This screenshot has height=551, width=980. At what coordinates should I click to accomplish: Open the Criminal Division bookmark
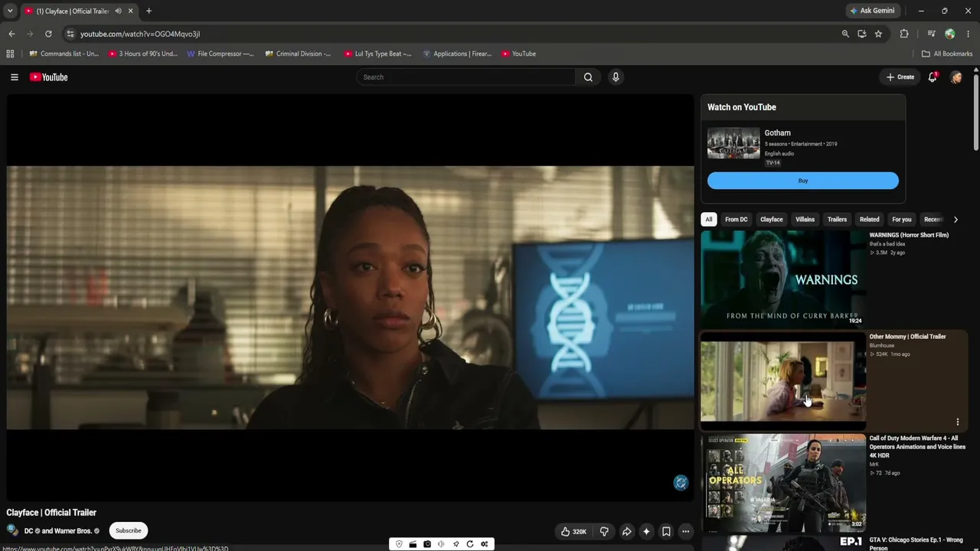[299, 54]
